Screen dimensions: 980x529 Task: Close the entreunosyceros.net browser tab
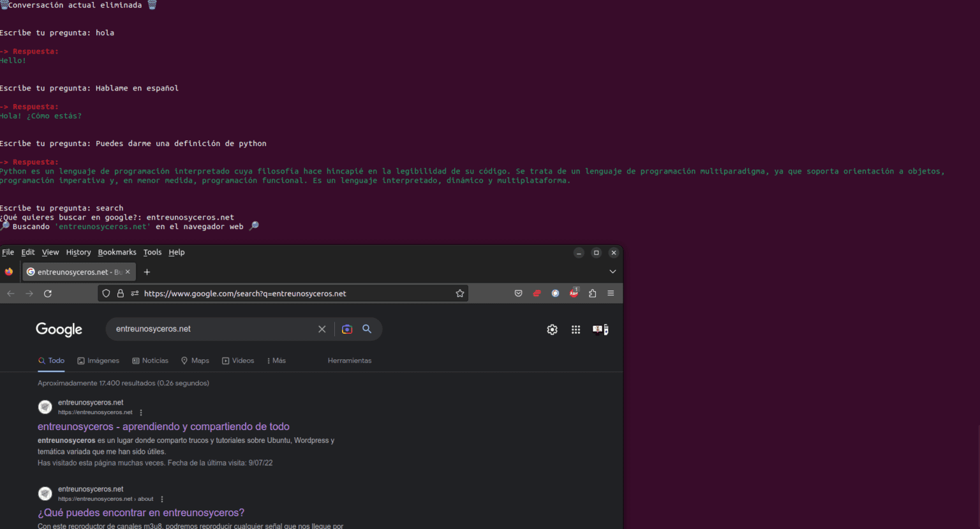[x=128, y=272]
